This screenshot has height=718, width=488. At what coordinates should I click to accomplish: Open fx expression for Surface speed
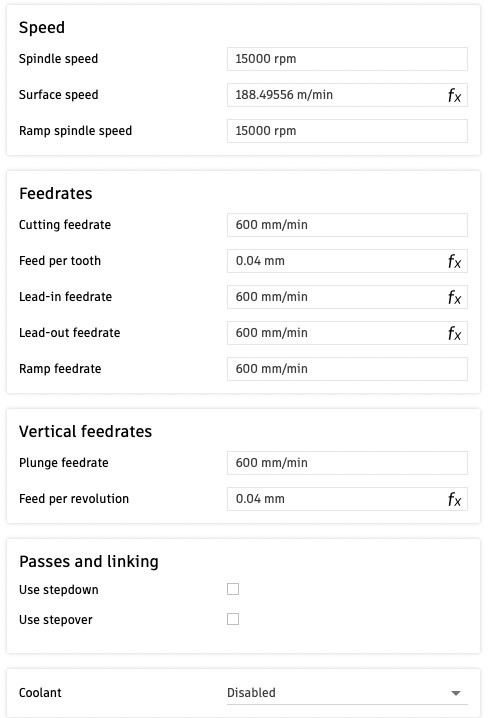click(454, 95)
